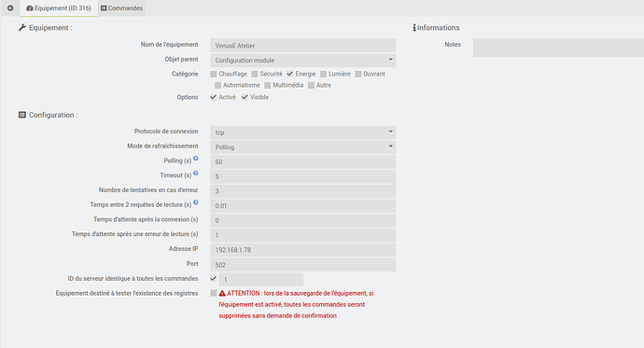Click help icon for Temps entre 2 requêtes
The image size is (644, 348).
pyautogui.click(x=196, y=202)
